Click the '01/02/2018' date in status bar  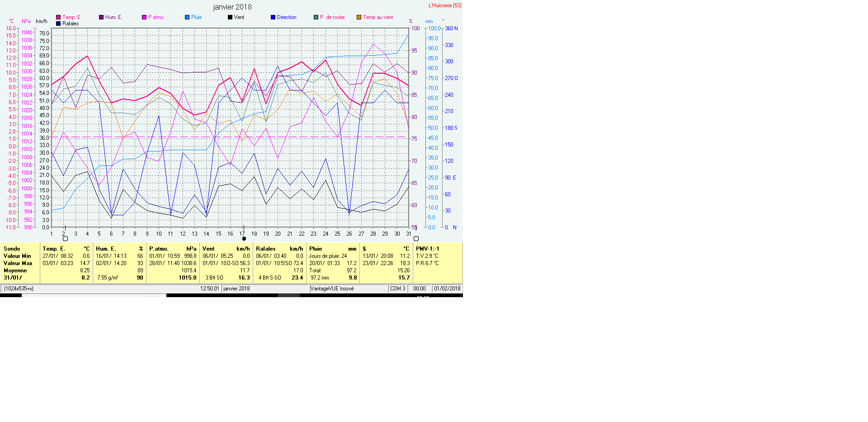[447, 289]
